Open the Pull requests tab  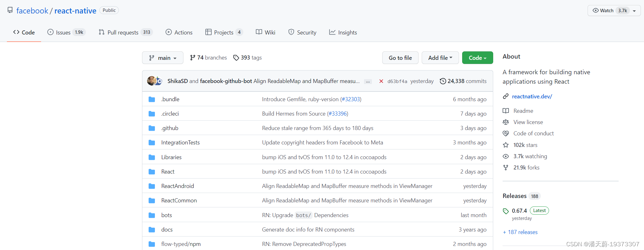pos(125,32)
